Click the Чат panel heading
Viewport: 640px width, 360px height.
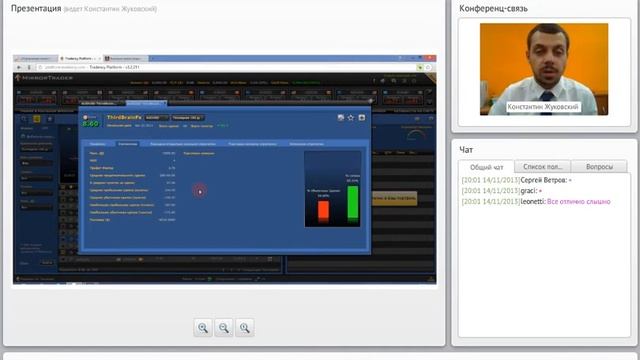click(466, 150)
